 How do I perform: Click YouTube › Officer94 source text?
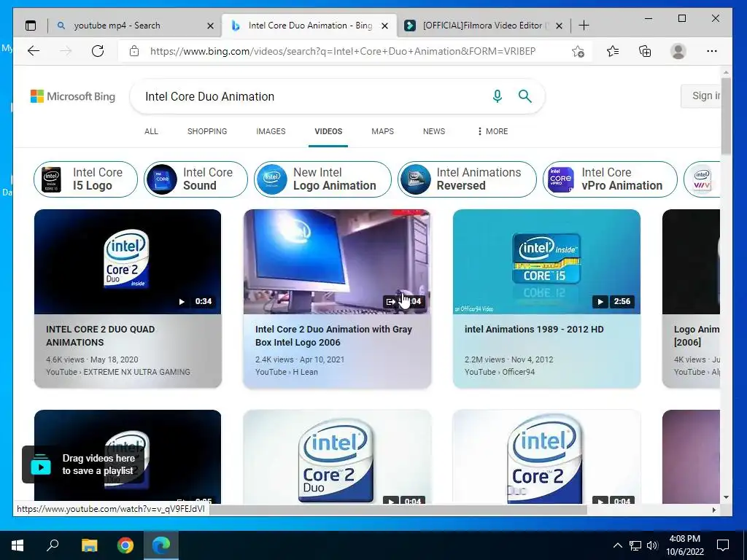[500, 372]
